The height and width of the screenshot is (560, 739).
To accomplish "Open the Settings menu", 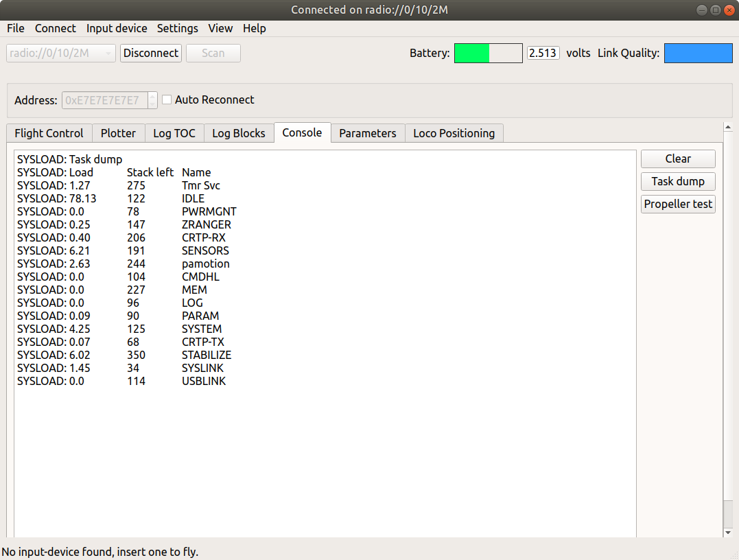I will tap(177, 28).
